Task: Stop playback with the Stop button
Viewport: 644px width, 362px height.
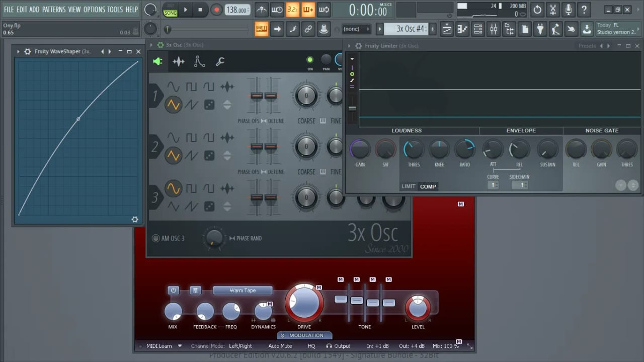Action: pyautogui.click(x=200, y=10)
